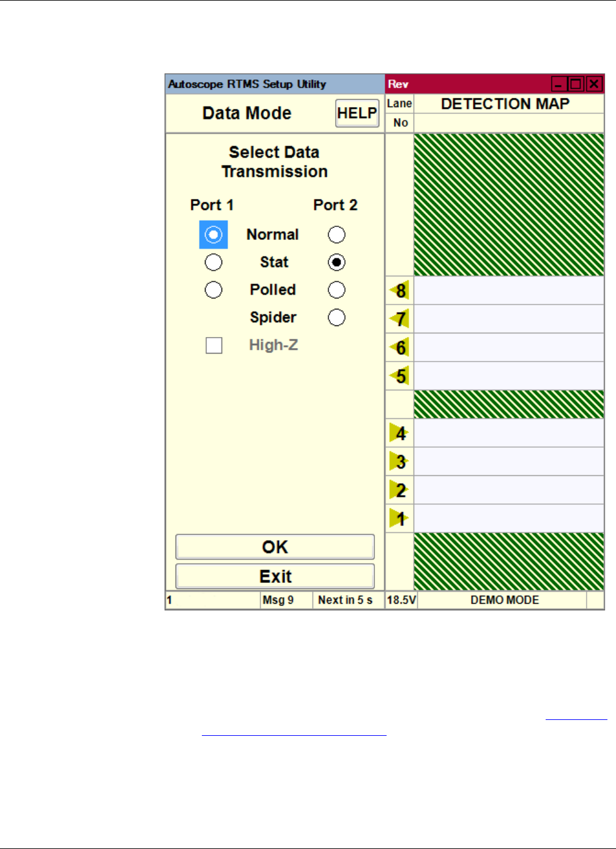Choose Stat mode for Port 1
This screenshot has height=849, width=616.
click(x=213, y=262)
